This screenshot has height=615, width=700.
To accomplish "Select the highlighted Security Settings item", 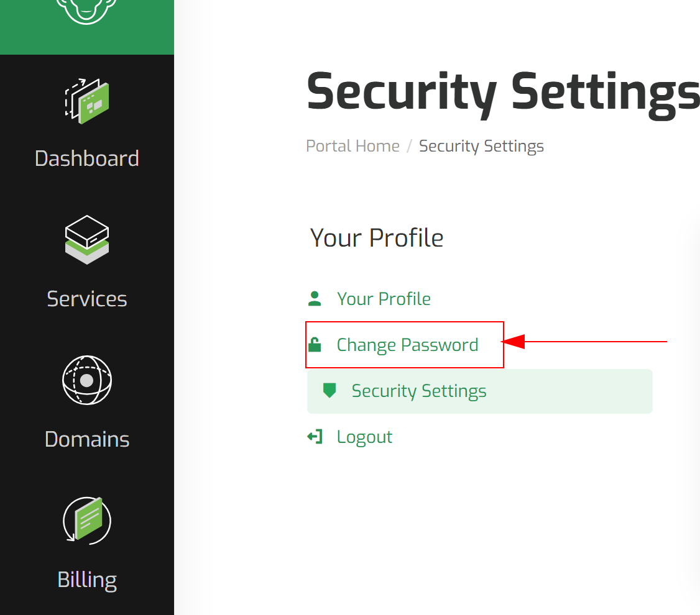I will [x=480, y=391].
